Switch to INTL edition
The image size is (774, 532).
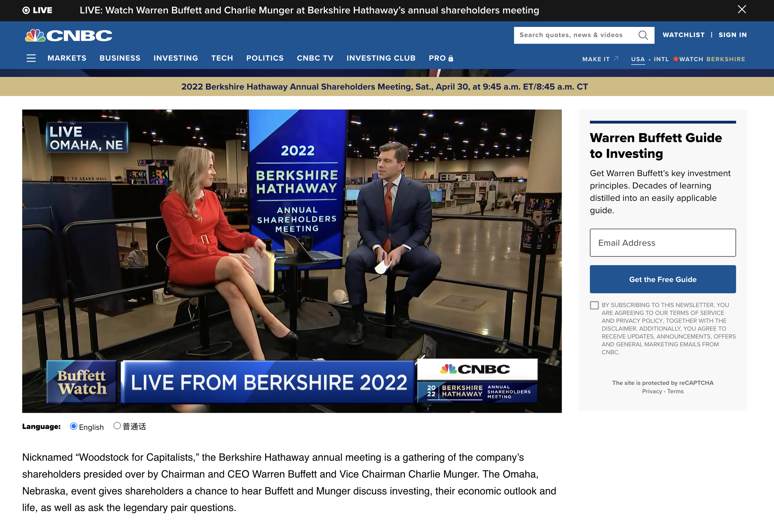[661, 59]
